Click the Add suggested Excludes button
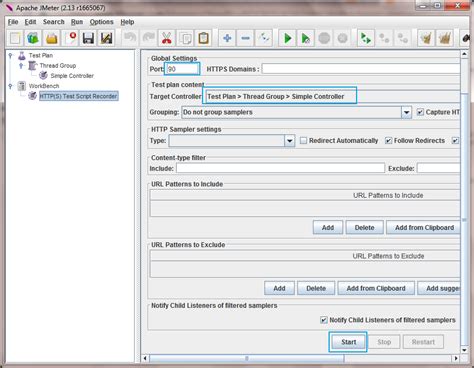 pyautogui.click(x=439, y=288)
